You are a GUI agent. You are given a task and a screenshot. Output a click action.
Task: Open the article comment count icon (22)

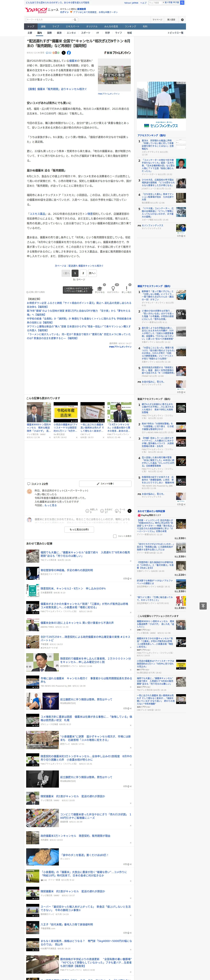(49, 53)
